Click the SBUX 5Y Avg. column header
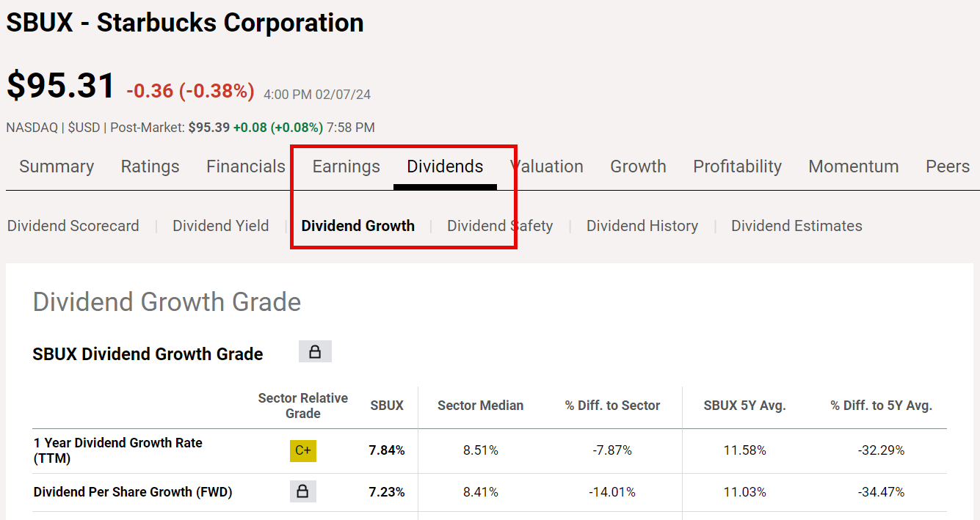This screenshot has width=980, height=520. point(744,406)
